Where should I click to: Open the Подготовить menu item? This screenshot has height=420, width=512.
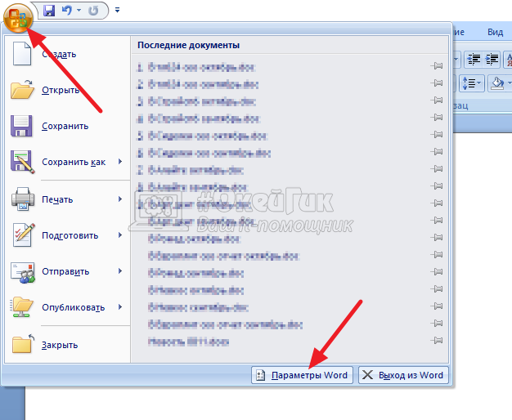tap(67, 235)
